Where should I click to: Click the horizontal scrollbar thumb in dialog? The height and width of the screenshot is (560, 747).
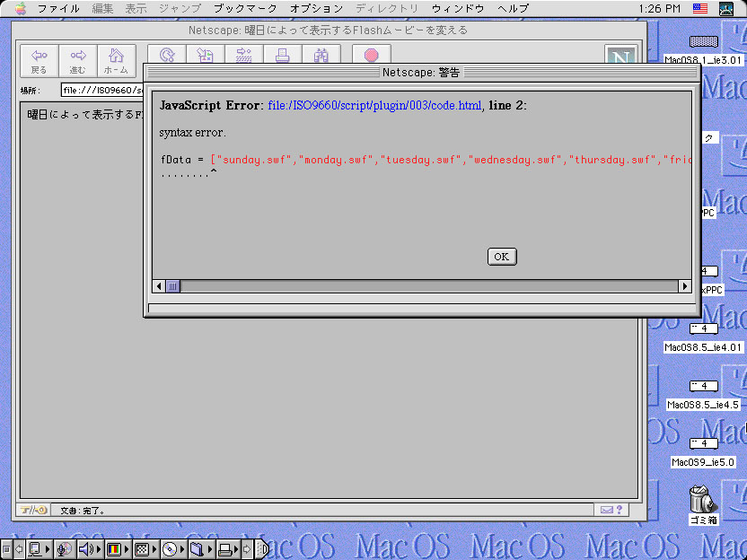(x=172, y=286)
